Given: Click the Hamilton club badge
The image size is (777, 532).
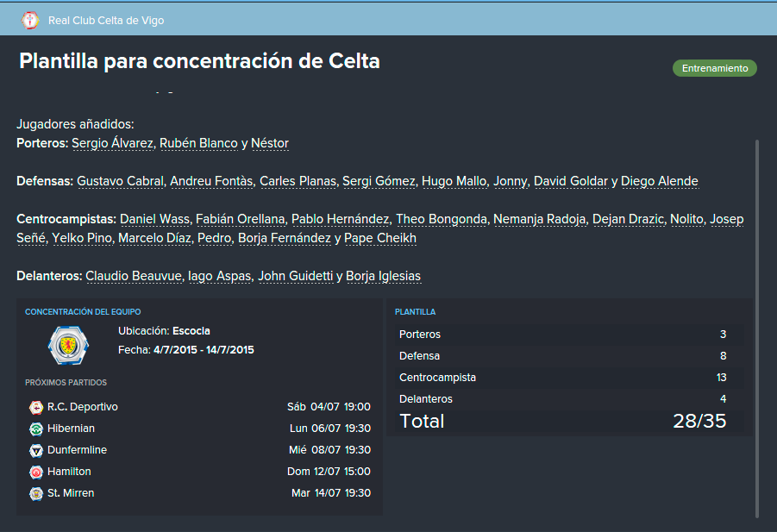Looking at the screenshot, I should tap(36, 472).
